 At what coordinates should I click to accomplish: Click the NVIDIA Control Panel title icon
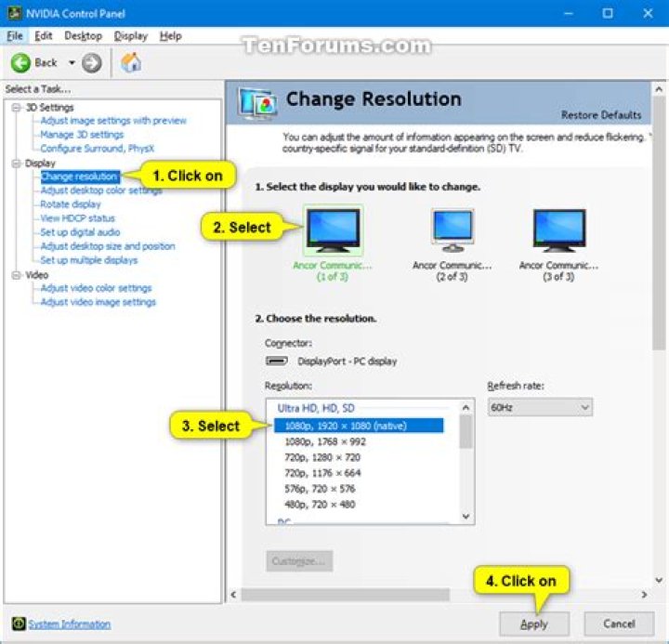coord(14,13)
